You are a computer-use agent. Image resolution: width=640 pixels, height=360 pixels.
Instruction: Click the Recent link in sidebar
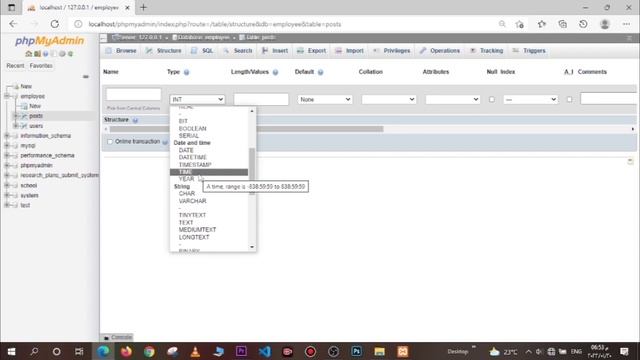click(16, 66)
